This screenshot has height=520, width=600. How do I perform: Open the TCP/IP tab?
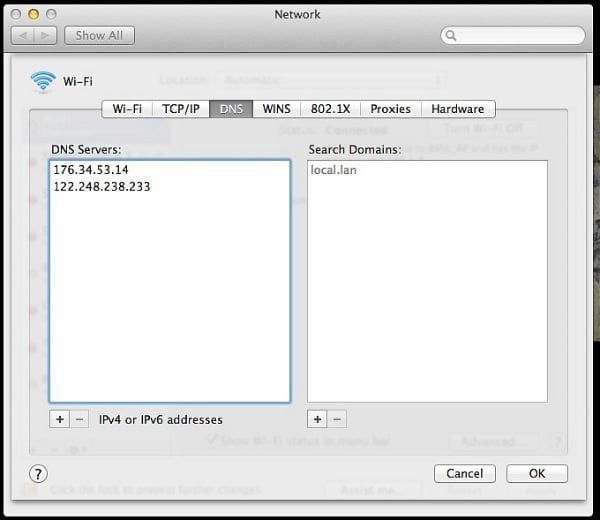coord(181,109)
